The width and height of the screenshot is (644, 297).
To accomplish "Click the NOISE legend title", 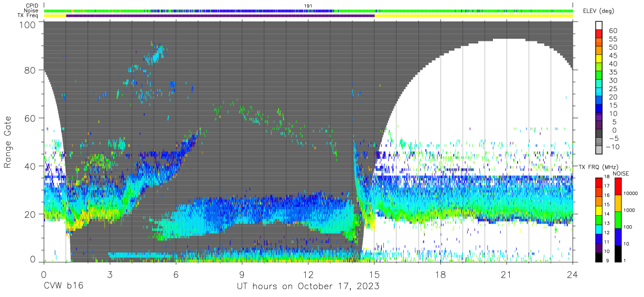I will (620, 173).
